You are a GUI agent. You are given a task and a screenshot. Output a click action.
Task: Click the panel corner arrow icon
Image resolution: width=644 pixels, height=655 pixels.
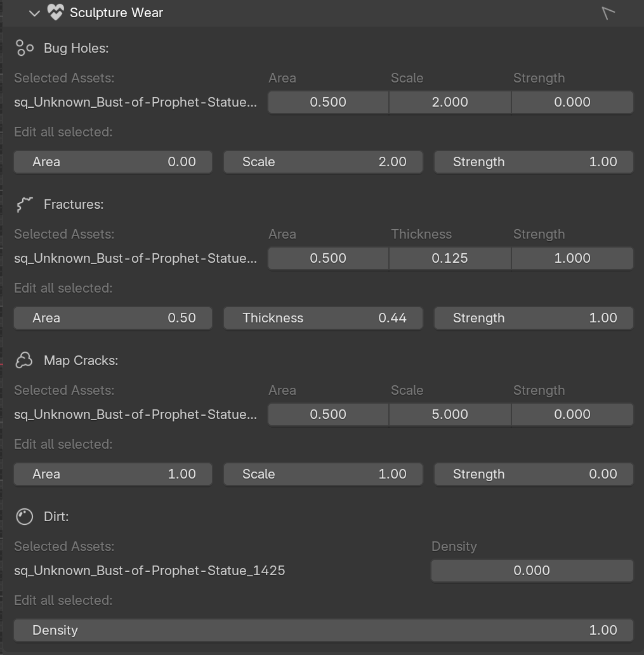[x=608, y=12]
